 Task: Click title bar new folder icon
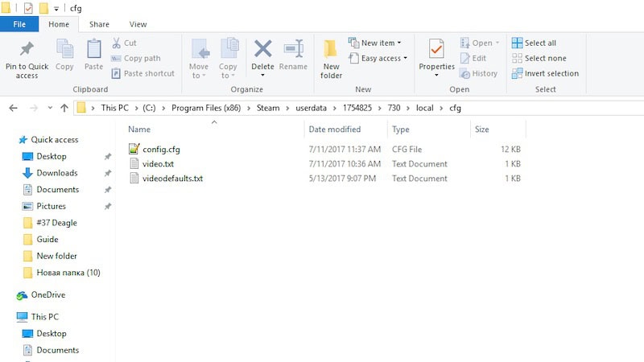tap(43, 8)
